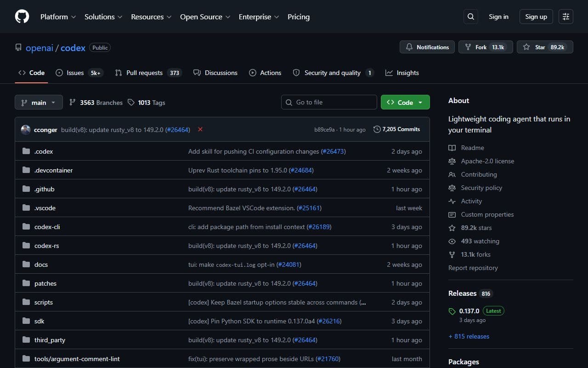Open the main branch selector dropdown
Screen dimensions: 588x368
point(39,102)
